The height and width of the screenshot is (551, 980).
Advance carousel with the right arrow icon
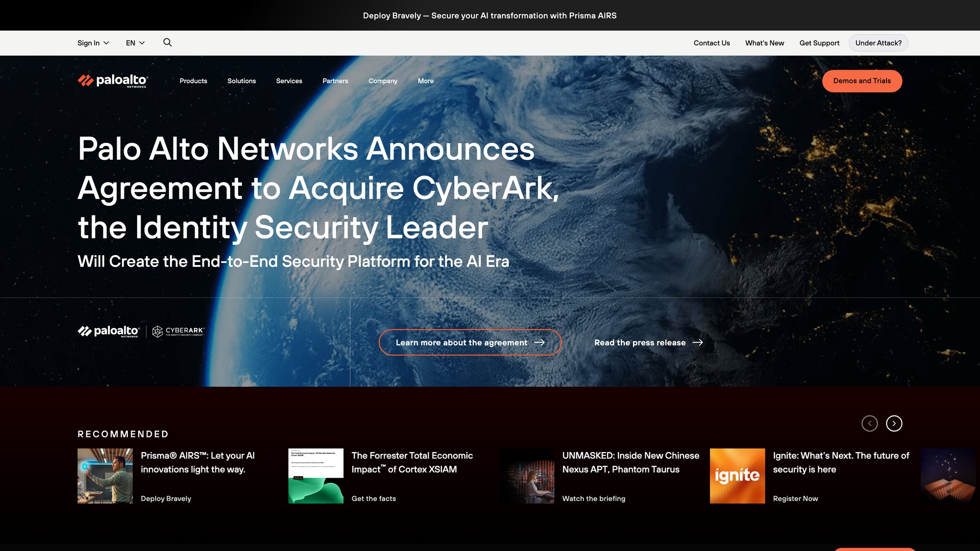coord(895,424)
